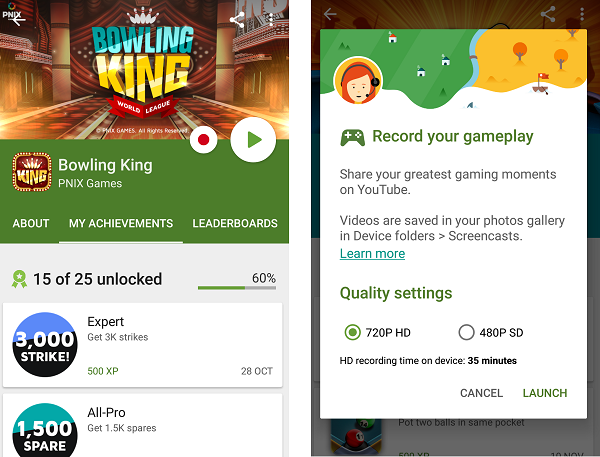Tap LAUNCH to start recording
Screen dimensions: 600x457
(x=545, y=393)
